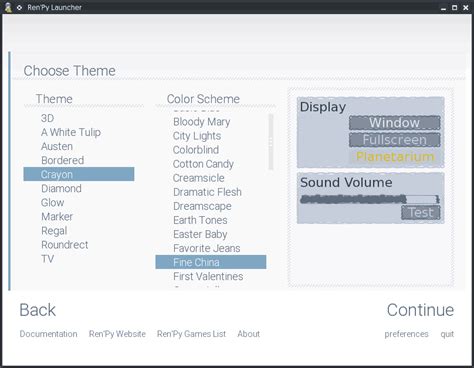The image size is (474, 368).
Task: Click the Sound Volume slider bar
Action: (370, 199)
